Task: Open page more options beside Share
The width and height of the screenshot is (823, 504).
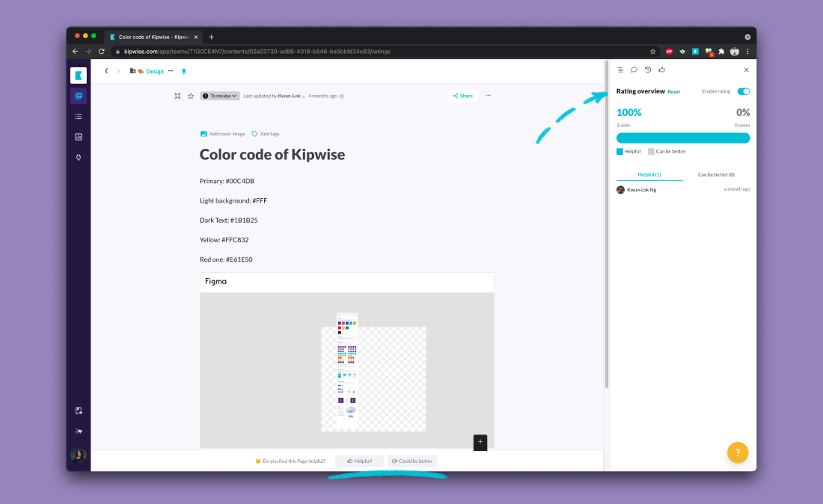Action: [489, 95]
